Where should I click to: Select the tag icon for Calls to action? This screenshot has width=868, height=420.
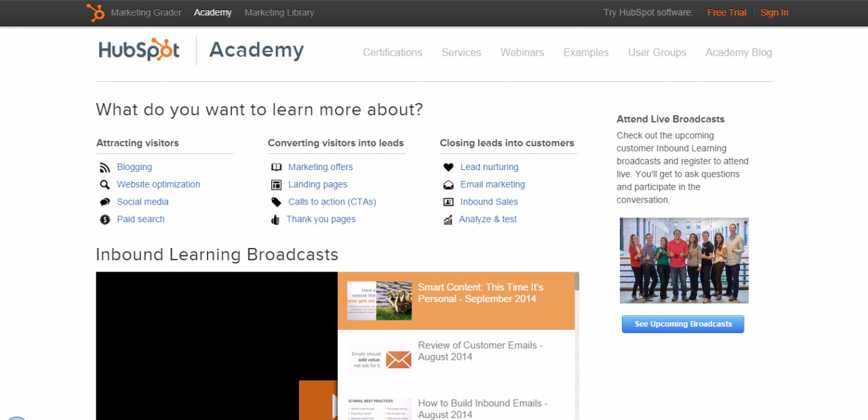tap(276, 201)
